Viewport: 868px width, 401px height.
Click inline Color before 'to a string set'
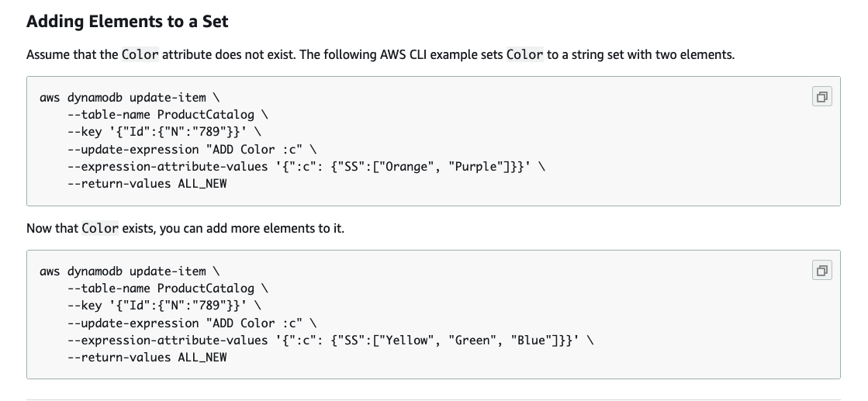(x=525, y=54)
